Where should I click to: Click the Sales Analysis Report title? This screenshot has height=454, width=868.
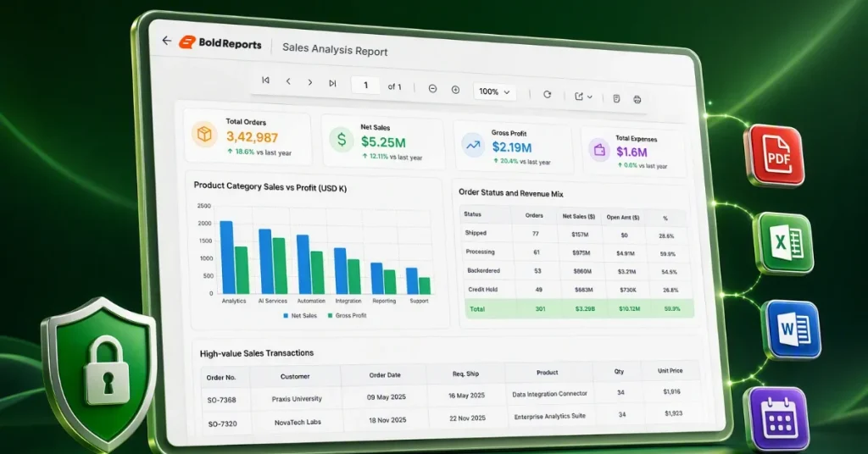coord(335,49)
